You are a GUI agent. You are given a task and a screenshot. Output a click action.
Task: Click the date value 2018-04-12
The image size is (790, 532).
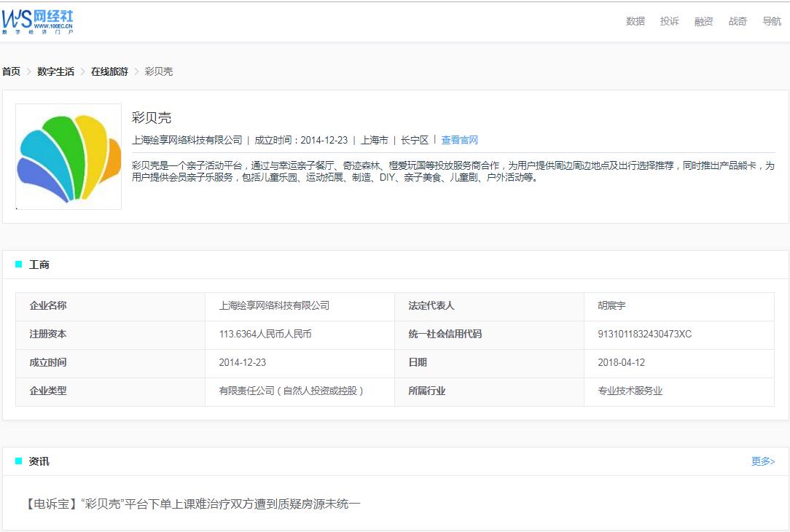[621, 362]
